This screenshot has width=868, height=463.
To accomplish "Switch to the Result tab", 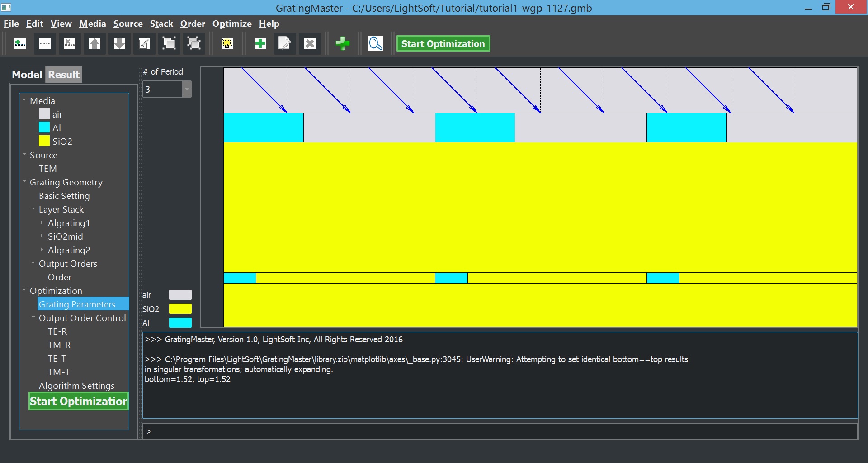I will point(64,75).
